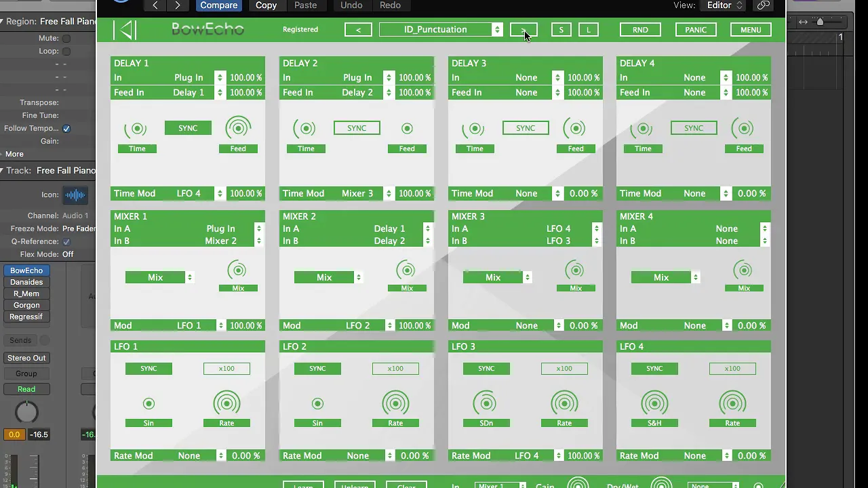Viewport: 868px width, 488px height.
Task: Click the channel strip pan knob
Action: click(x=26, y=412)
